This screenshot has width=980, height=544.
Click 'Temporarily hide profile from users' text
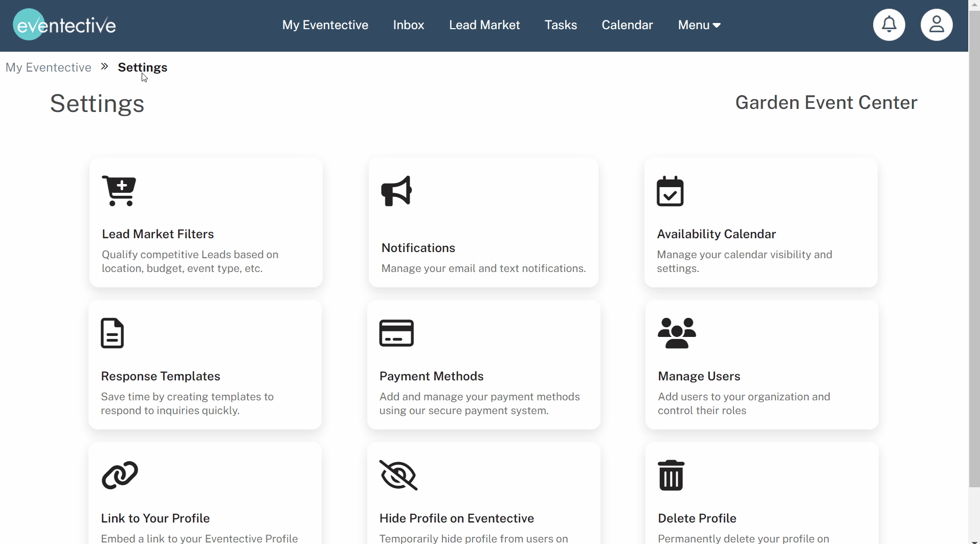(x=474, y=538)
